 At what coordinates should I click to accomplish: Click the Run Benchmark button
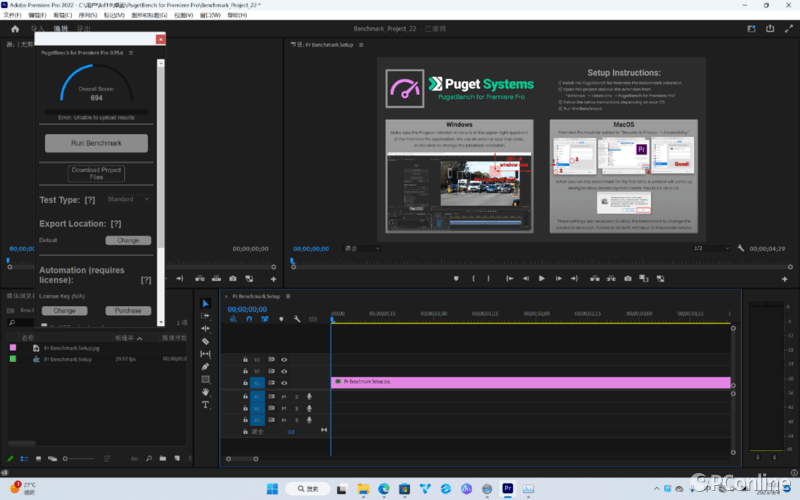coord(96,143)
